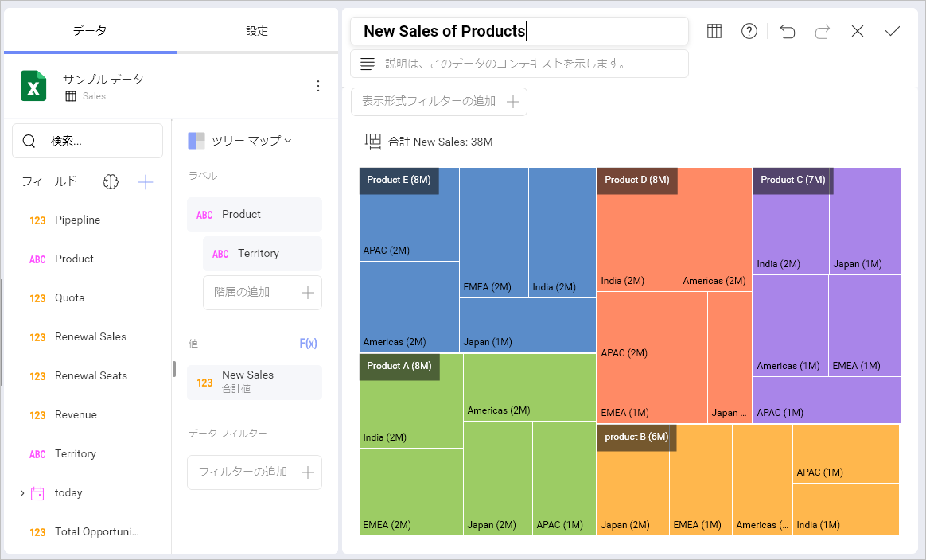Add a visualization filter (表示形式フィルターの追加)
Image resolution: width=926 pixels, height=560 pixels.
point(439,102)
